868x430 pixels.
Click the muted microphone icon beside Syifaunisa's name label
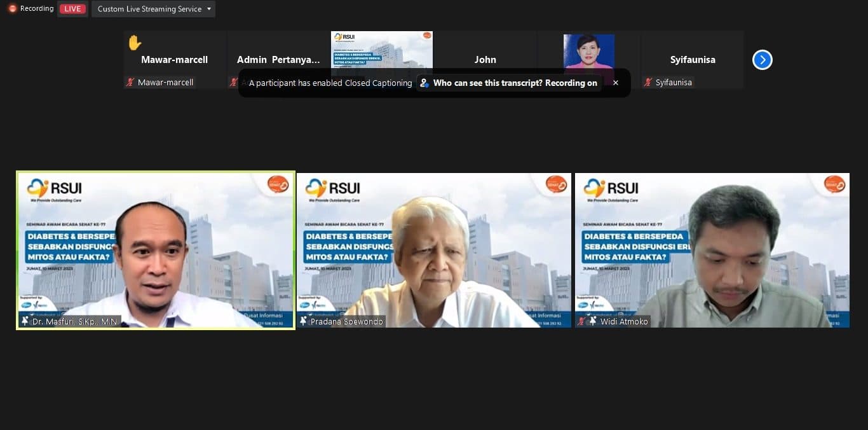(x=648, y=82)
